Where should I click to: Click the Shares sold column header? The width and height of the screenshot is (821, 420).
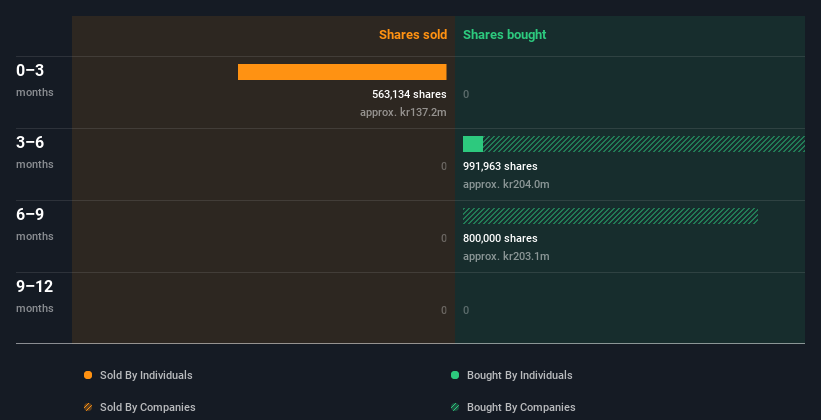tap(413, 35)
